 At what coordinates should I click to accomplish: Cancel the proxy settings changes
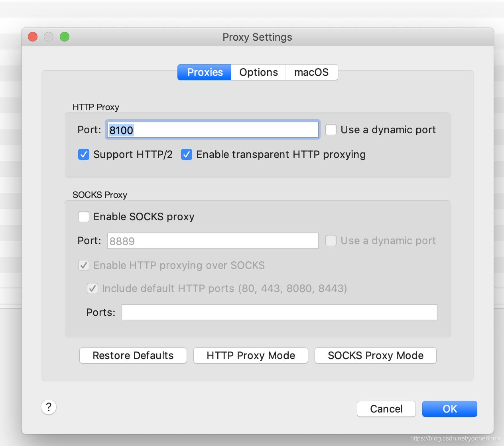(386, 409)
